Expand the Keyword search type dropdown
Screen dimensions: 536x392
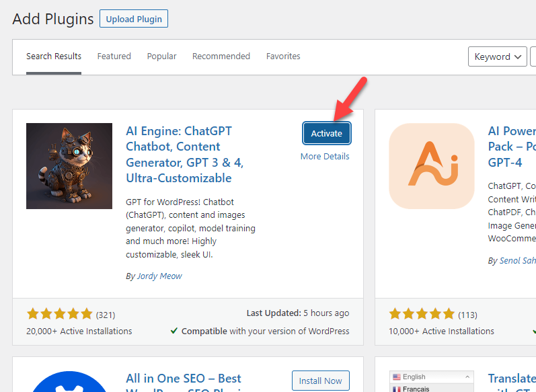pos(498,56)
